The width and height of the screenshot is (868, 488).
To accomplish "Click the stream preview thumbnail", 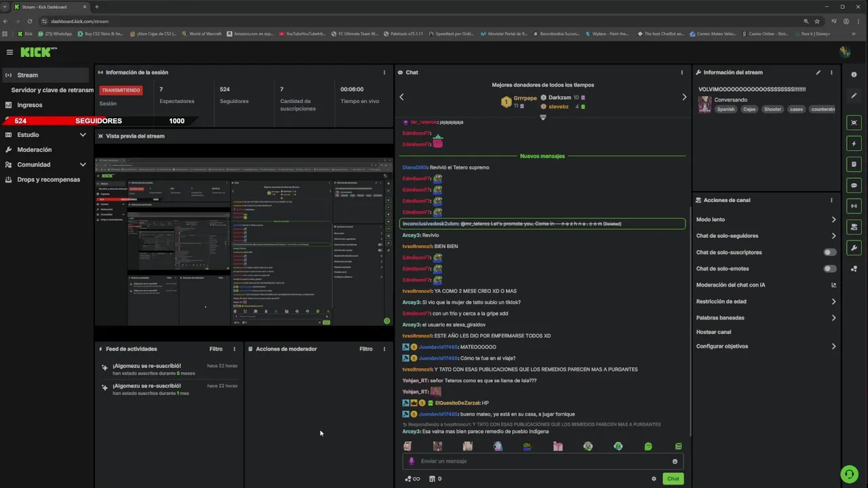I will coord(244,243).
